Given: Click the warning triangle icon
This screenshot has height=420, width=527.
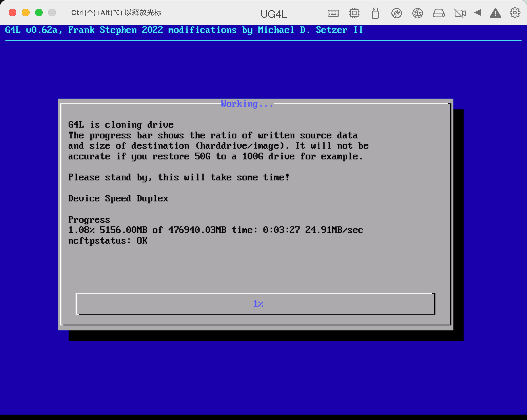Looking at the screenshot, I should [x=495, y=13].
